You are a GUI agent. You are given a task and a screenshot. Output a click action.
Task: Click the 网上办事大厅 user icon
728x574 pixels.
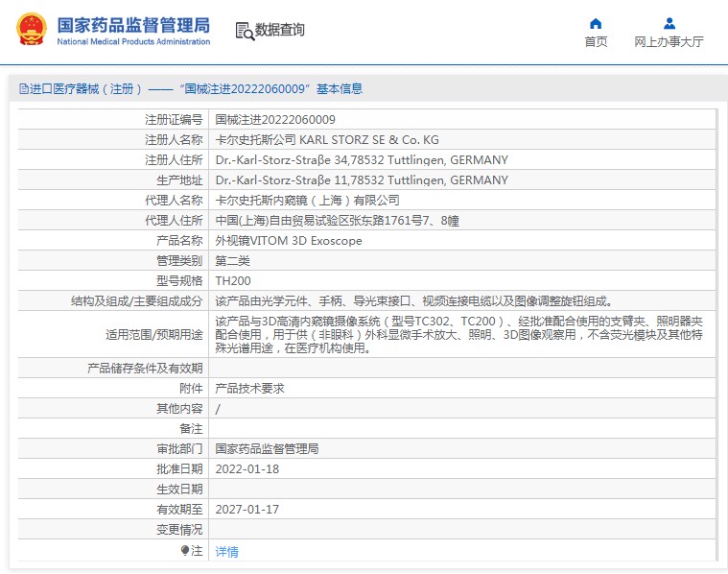(669, 23)
